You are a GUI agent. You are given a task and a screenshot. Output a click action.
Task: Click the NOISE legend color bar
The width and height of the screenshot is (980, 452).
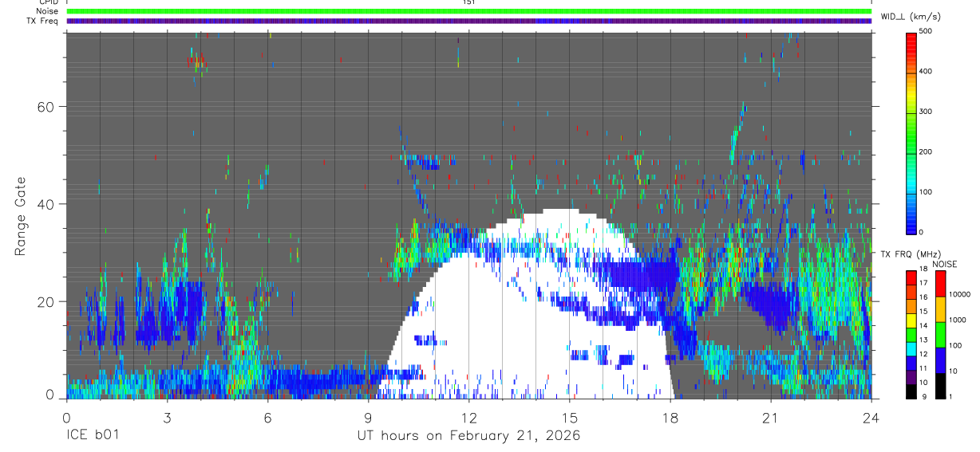point(941,335)
